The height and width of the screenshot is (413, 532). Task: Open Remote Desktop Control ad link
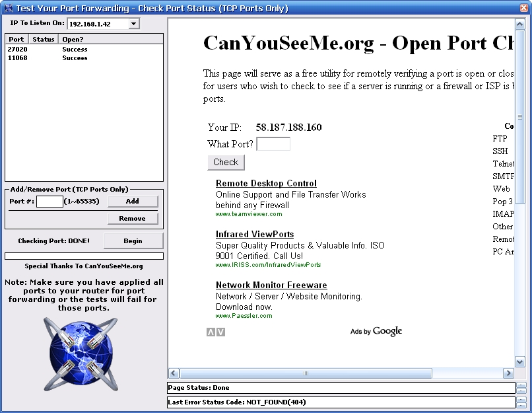[x=266, y=184]
